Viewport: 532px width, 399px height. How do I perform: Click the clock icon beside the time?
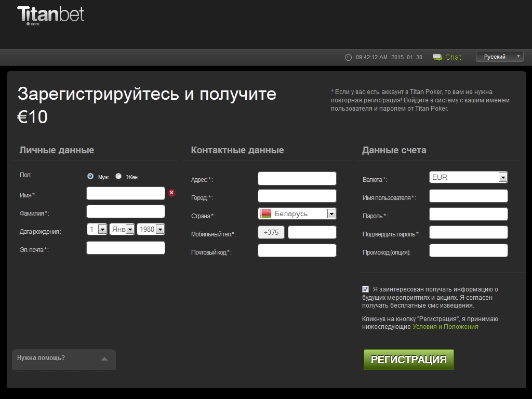click(x=348, y=57)
